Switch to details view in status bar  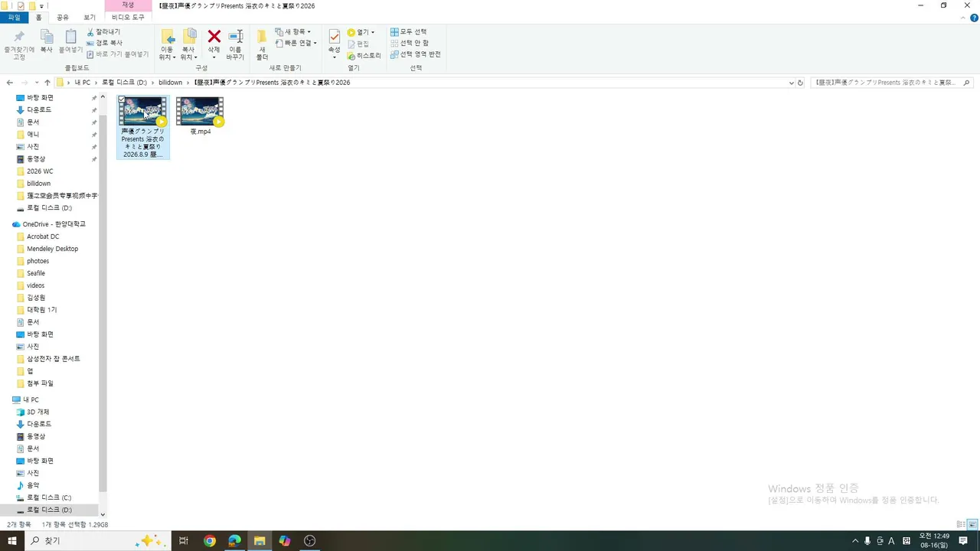pos(961,524)
